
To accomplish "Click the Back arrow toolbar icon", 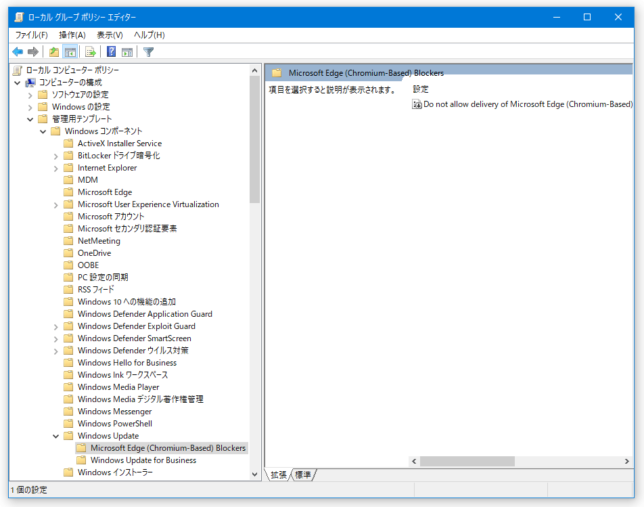I will coord(18,52).
